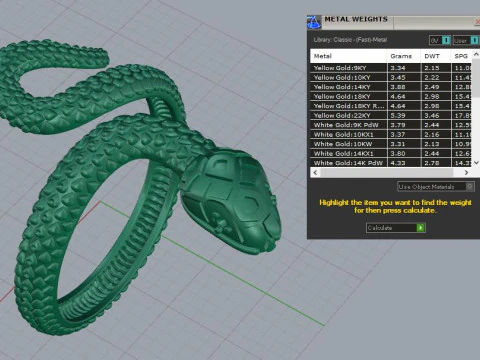Viewport: 480px width, 360px height.
Task: Click the Library: Classic - (Fast)-Metal label
Action: click(x=350, y=40)
